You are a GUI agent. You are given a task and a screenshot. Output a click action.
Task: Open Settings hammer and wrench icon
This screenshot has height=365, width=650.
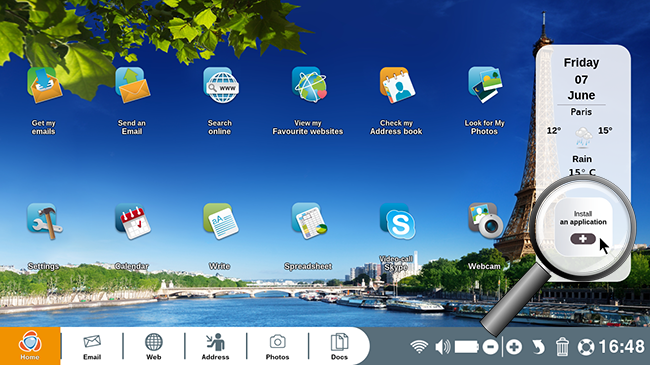click(44, 221)
